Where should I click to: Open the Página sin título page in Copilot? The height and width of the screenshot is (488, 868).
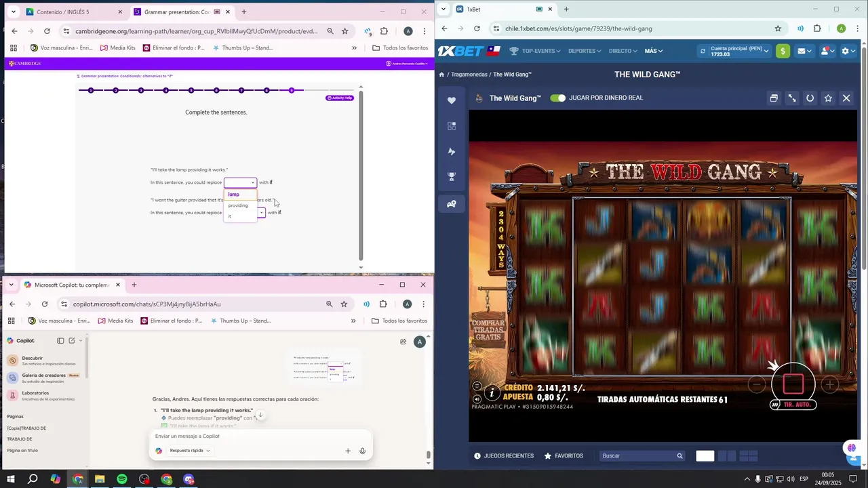point(22,451)
